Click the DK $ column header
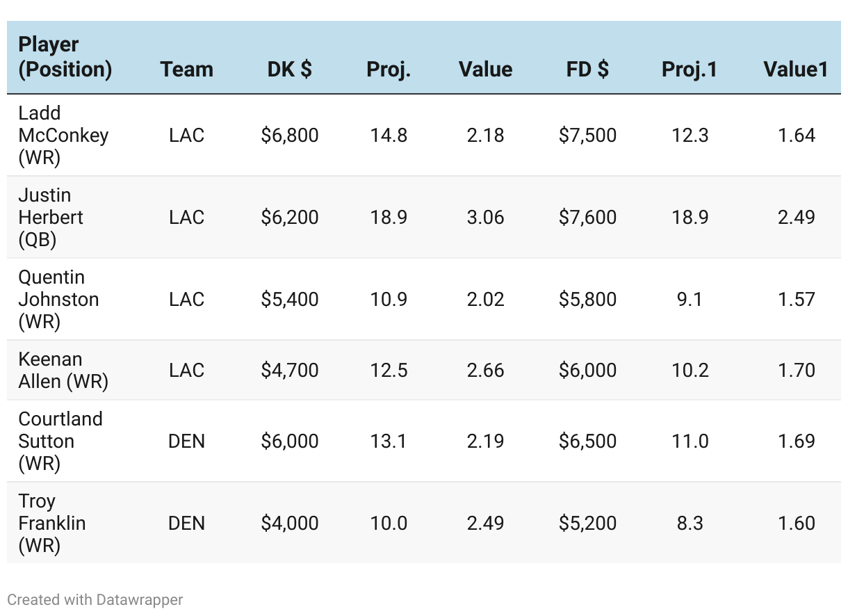The height and width of the screenshot is (616, 848). click(x=289, y=70)
